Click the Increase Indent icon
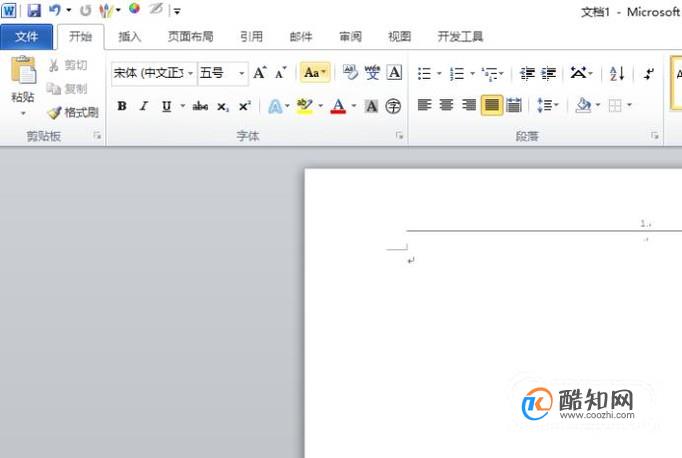The height and width of the screenshot is (458, 682). (x=549, y=74)
